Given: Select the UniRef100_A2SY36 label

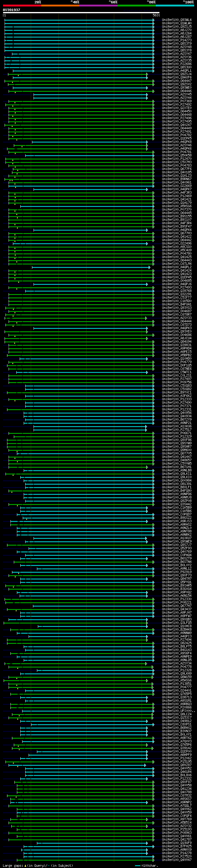Looking at the screenshot, I should (x=176, y=57).
